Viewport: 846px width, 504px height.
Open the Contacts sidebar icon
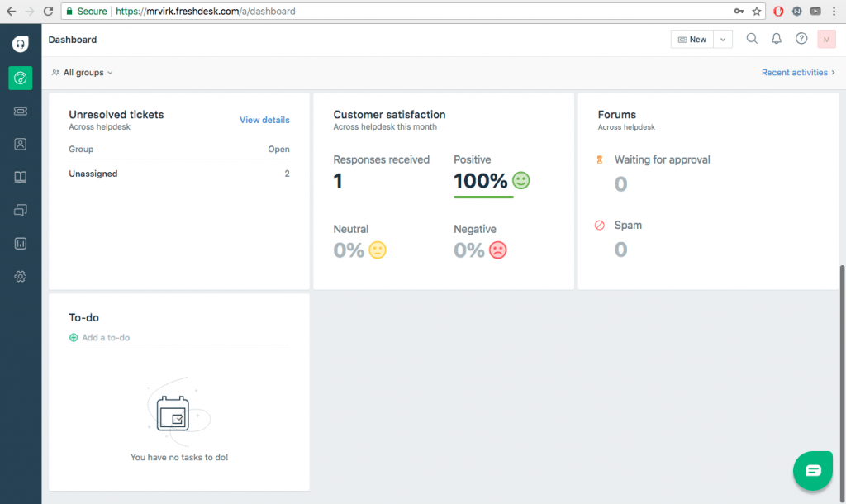tap(21, 144)
